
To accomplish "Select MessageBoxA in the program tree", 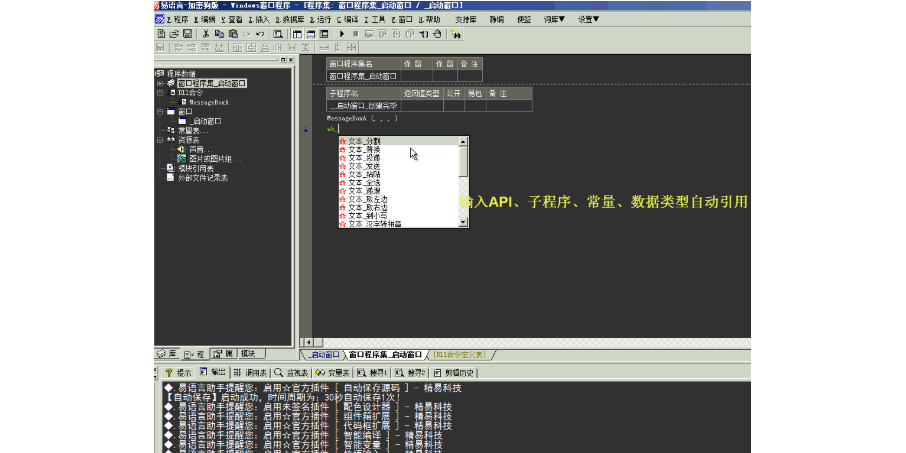I will pos(208,102).
